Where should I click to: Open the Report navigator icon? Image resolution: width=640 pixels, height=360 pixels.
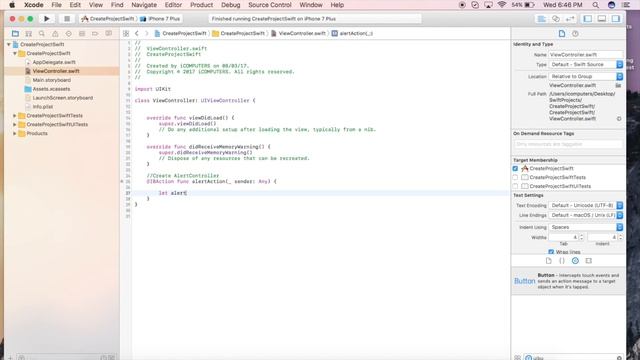109,33
